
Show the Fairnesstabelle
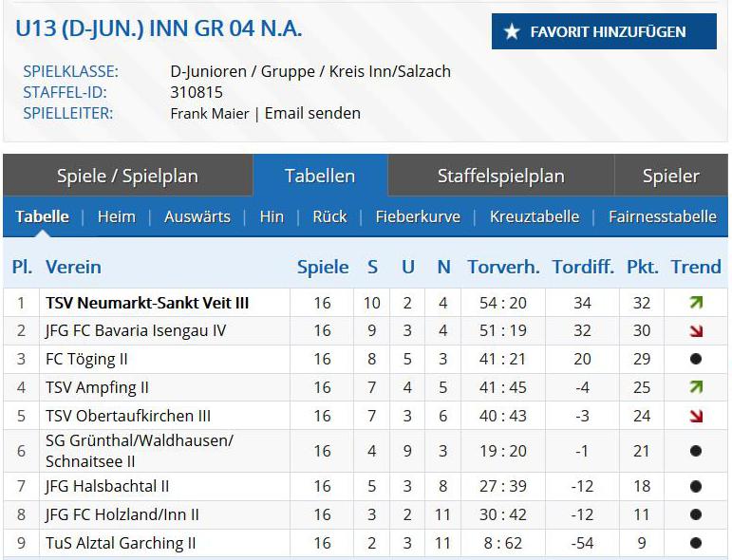(x=662, y=216)
